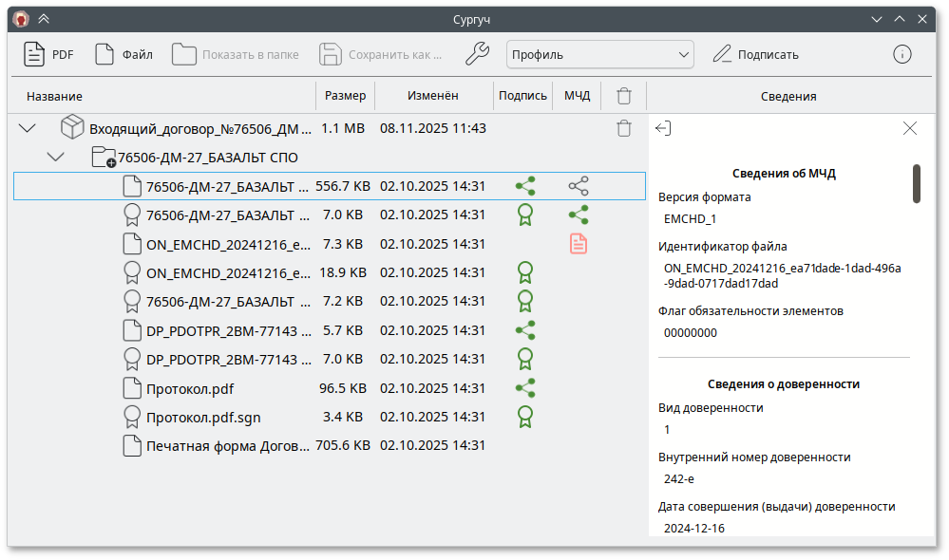The width and height of the screenshot is (949, 560).
Task: Click the trash icon in column header
Action: [623, 96]
